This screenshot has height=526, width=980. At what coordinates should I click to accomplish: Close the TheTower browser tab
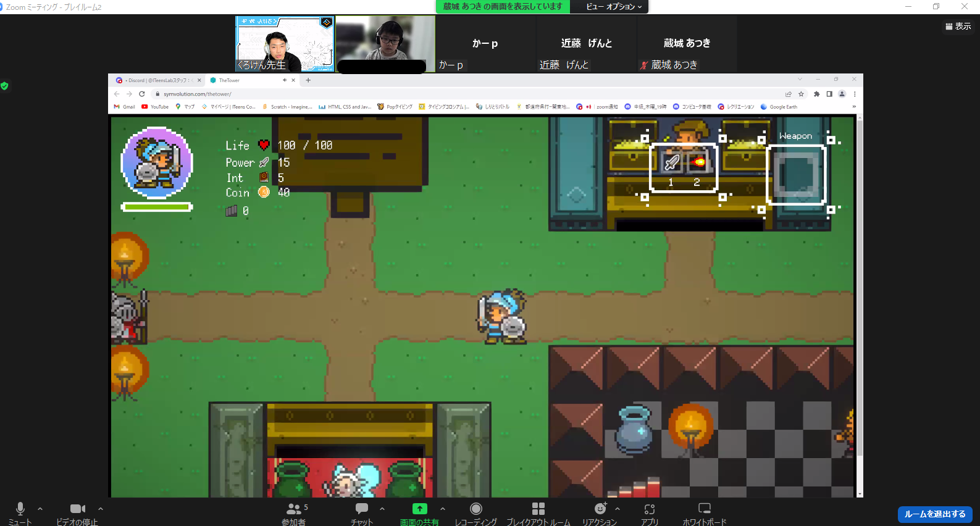pyautogui.click(x=293, y=80)
